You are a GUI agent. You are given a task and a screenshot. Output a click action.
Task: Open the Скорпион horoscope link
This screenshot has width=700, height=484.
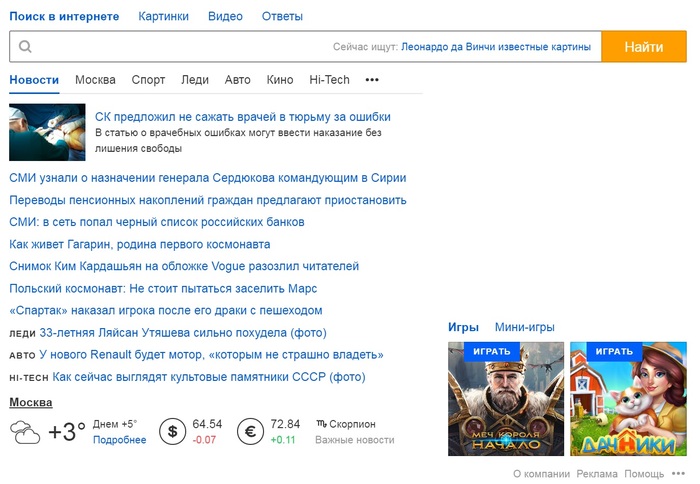(x=346, y=424)
